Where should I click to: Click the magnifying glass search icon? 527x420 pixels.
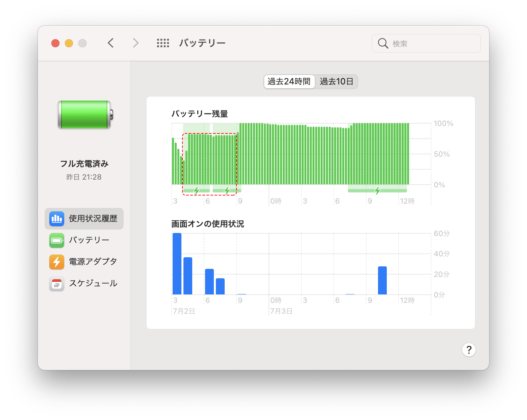coord(383,44)
